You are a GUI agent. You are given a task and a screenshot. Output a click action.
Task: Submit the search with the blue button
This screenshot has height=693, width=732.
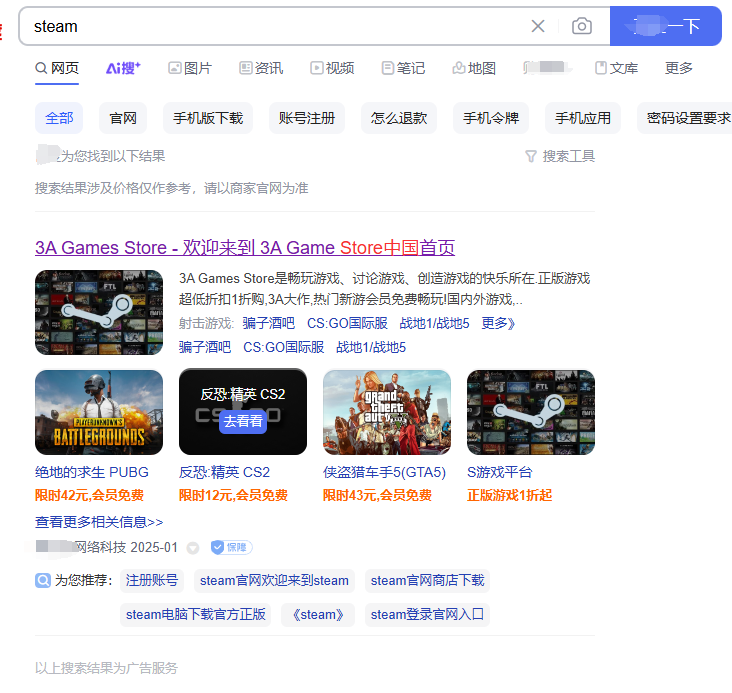coord(666,26)
